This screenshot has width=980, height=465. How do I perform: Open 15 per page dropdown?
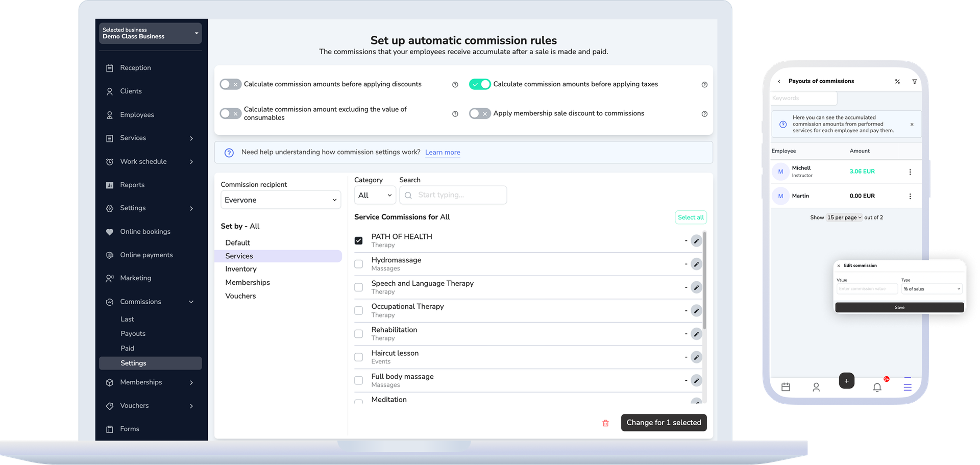tap(844, 217)
